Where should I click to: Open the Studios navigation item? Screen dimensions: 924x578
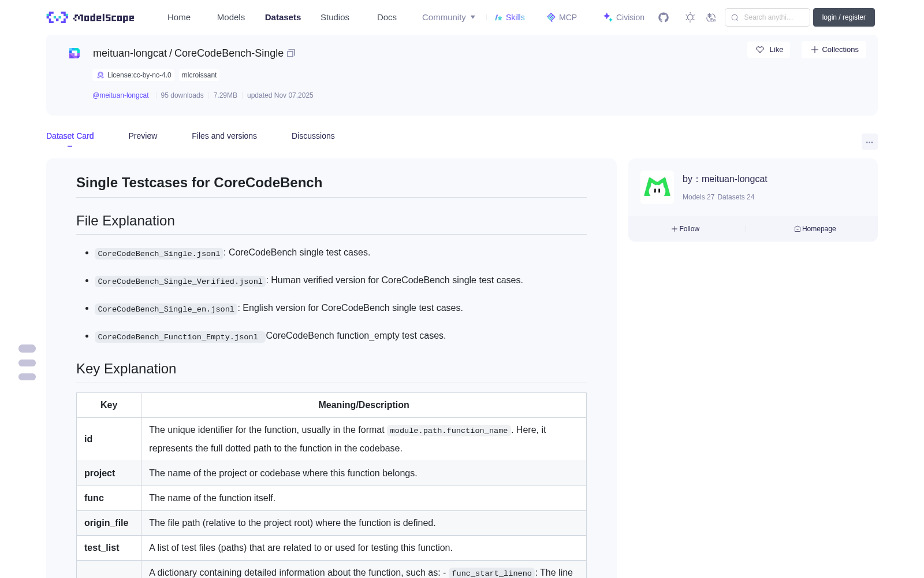335,17
